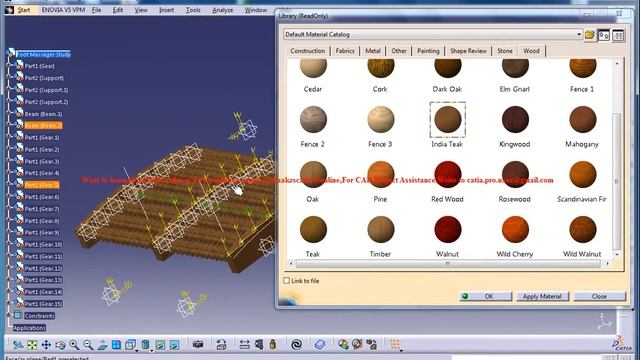Click the Zoom Out magnifier icon
Viewport: 640px width, 360px height.
coord(88,345)
